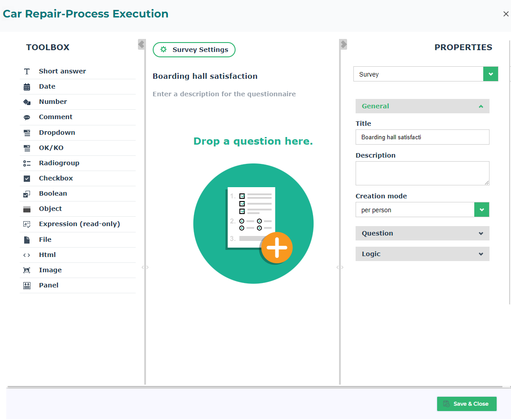Select the Image tool icon
The width and height of the screenshot is (511, 420).
click(27, 270)
